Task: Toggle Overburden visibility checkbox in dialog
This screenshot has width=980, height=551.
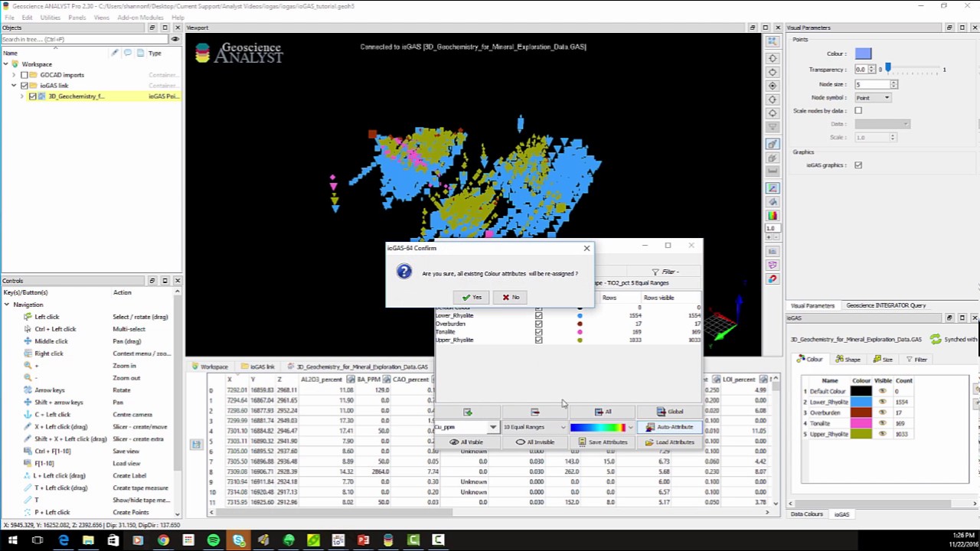Action: (538, 324)
